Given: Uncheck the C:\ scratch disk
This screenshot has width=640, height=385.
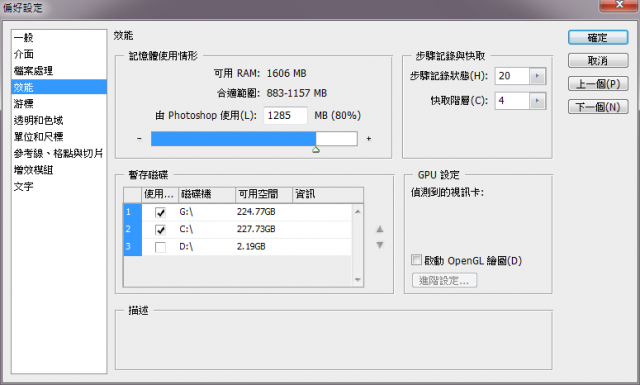Looking at the screenshot, I should (x=160, y=230).
